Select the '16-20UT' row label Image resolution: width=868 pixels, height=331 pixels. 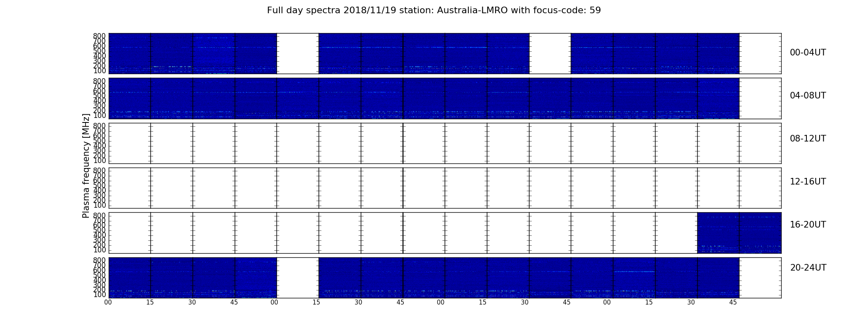click(x=808, y=225)
